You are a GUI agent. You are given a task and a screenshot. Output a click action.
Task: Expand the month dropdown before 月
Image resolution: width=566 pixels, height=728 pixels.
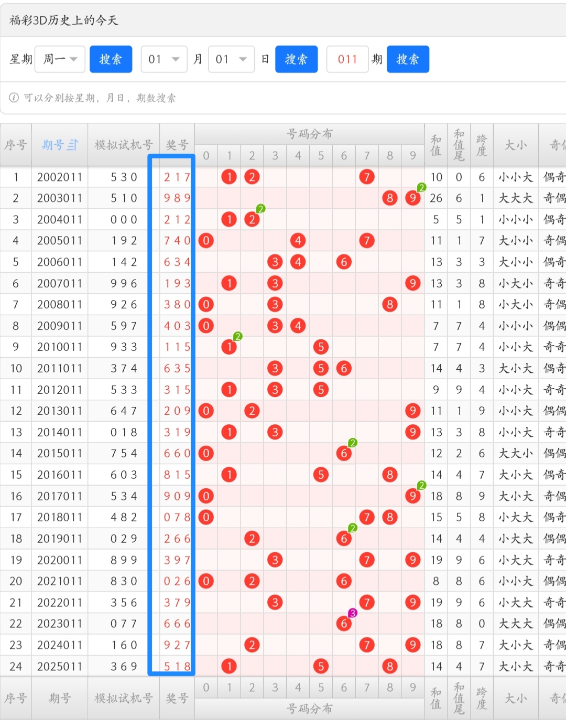pos(164,59)
